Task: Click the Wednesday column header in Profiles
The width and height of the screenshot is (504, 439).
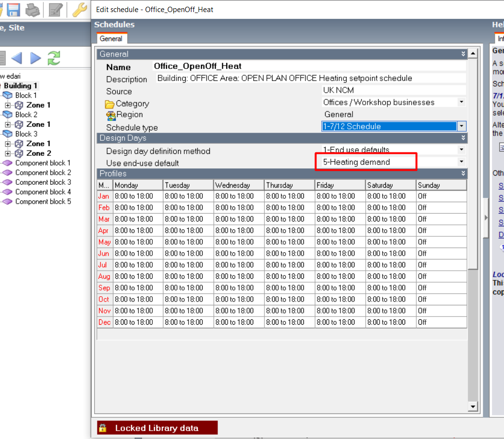Action: [239, 185]
